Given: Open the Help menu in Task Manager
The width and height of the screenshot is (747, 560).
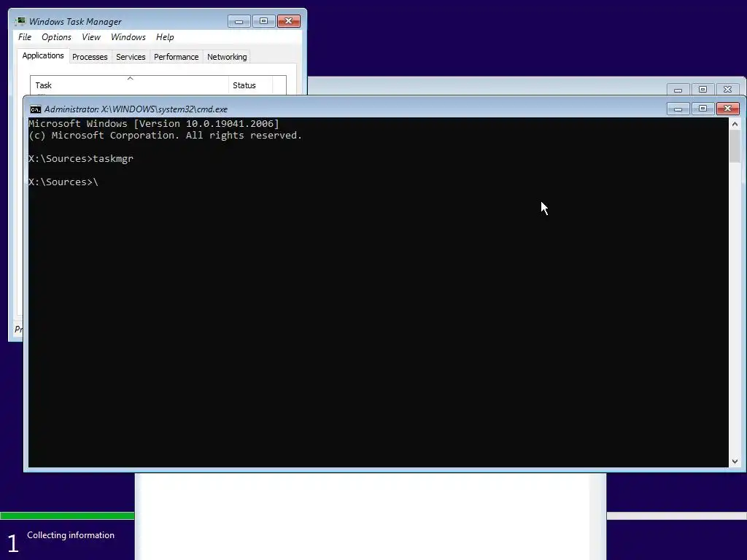Looking at the screenshot, I should (165, 37).
